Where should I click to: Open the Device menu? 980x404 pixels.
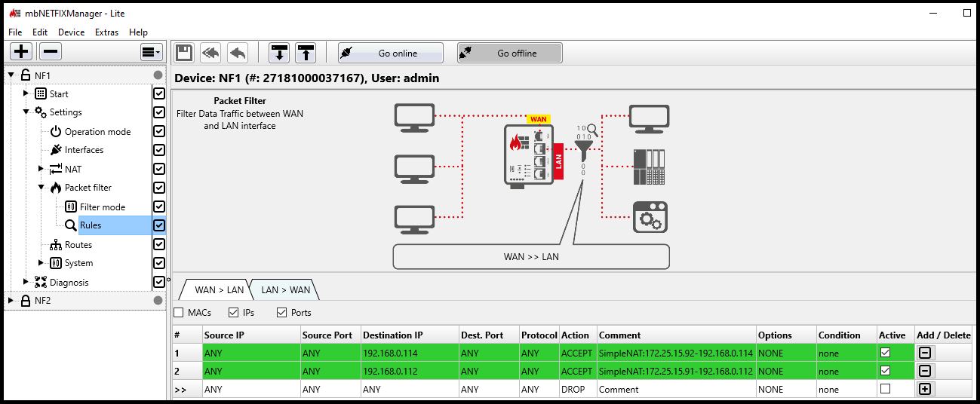click(x=72, y=32)
